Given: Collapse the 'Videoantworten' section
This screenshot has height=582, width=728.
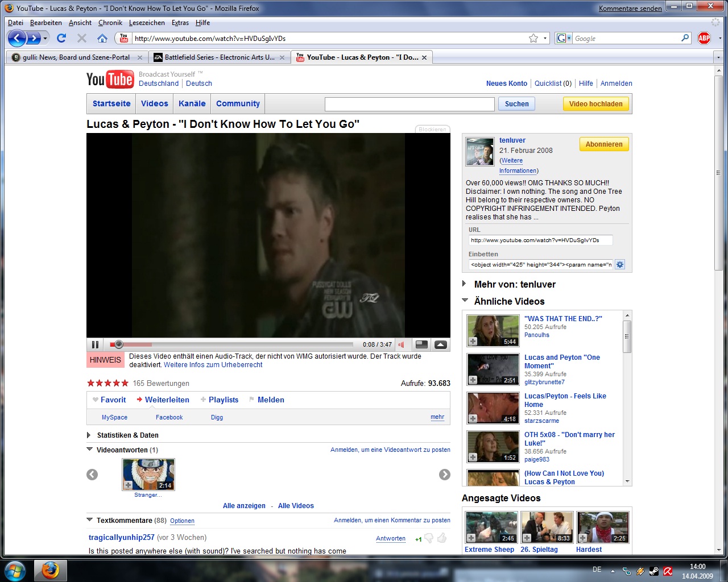Looking at the screenshot, I should point(89,449).
